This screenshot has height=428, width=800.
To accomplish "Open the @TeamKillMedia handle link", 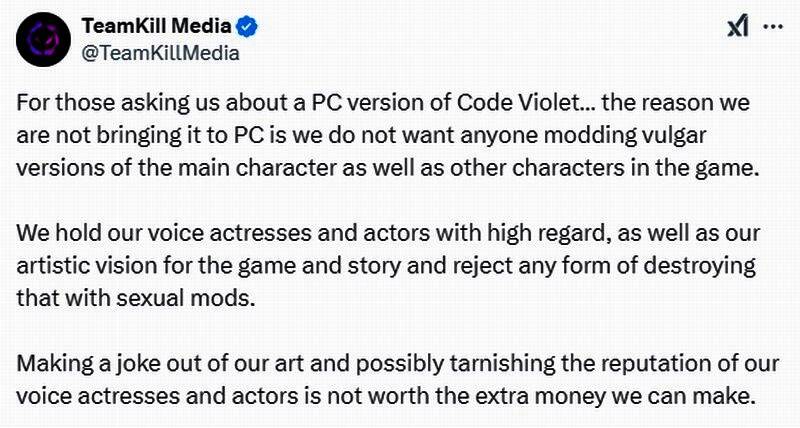I will tap(160, 54).
